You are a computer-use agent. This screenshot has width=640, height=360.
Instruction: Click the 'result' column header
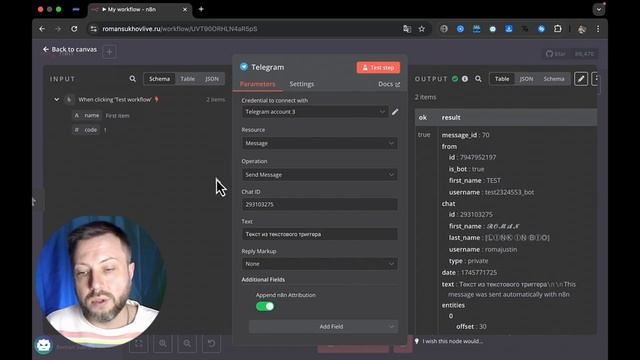tap(451, 118)
